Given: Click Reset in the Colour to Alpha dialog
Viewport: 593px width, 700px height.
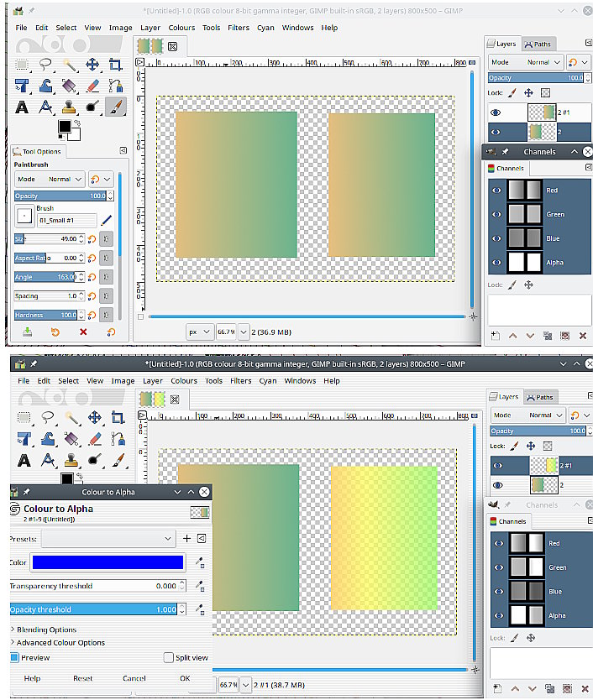Looking at the screenshot, I should [x=82, y=678].
